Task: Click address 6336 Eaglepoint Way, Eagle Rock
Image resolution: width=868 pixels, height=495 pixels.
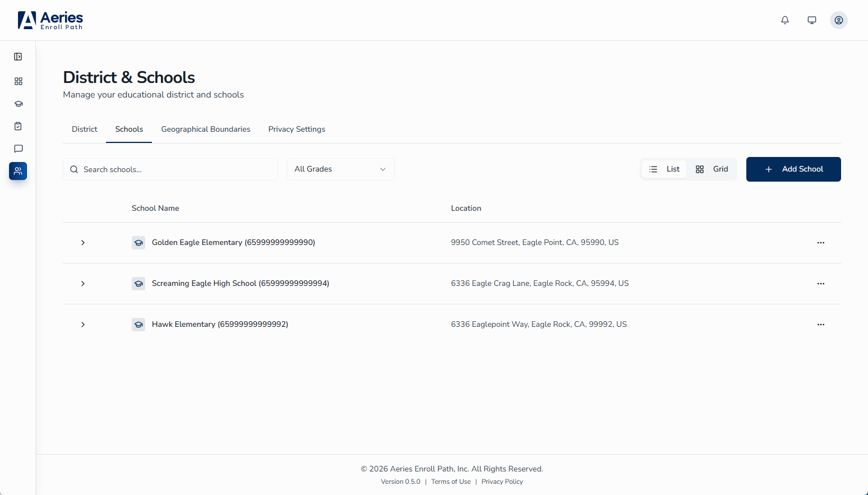Action: [x=539, y=325]
